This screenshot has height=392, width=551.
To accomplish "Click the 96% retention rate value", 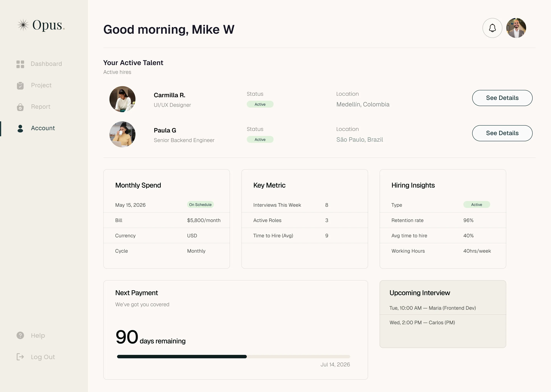I will [x=468, y=220].
